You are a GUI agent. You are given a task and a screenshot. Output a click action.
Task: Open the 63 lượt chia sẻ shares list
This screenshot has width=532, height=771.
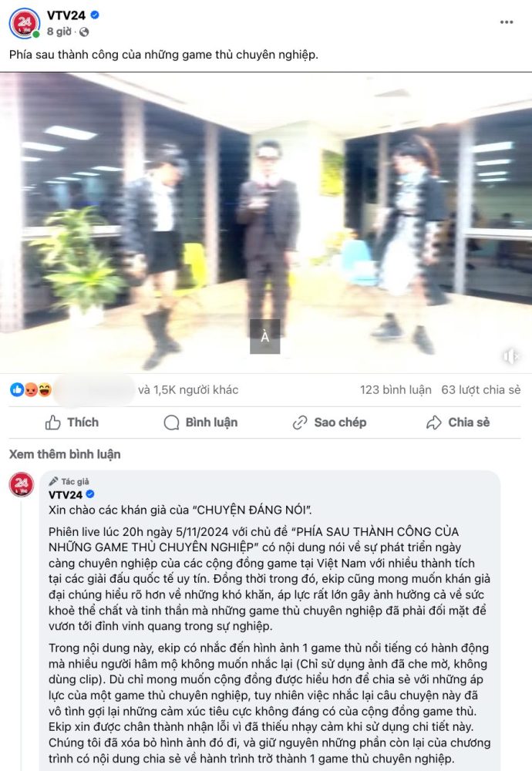click(481, 390)
